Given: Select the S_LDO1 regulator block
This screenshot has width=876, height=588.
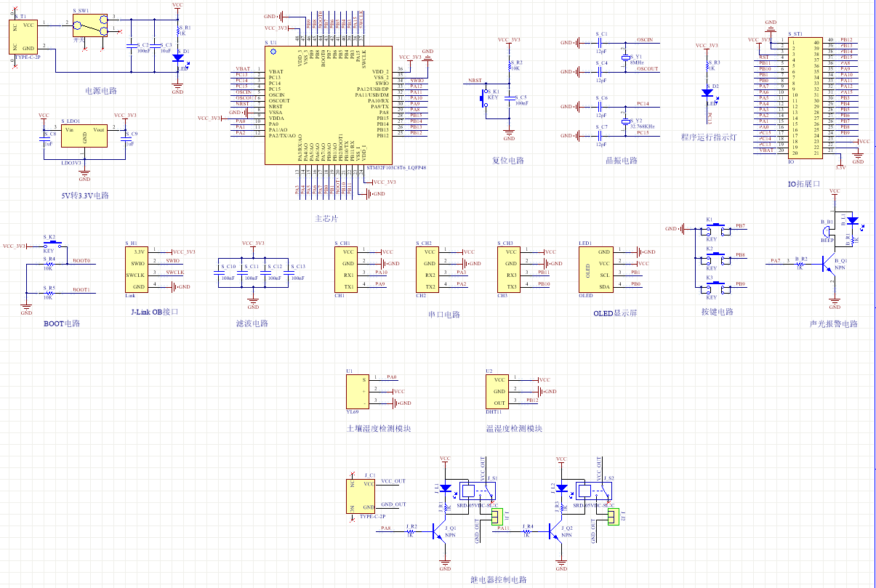Looking at the screenshot, I should pyautogui.click(x=84, y=137).
